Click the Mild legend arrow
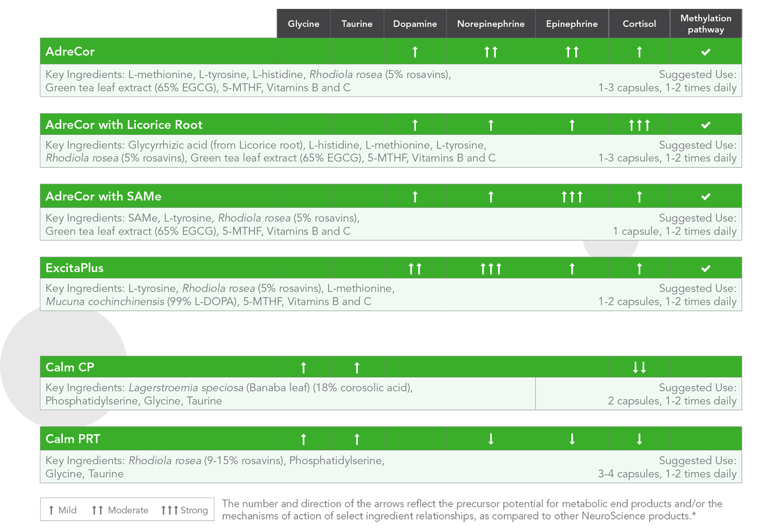The width and height of the screenshot is (784, 532). click(51, 510)
